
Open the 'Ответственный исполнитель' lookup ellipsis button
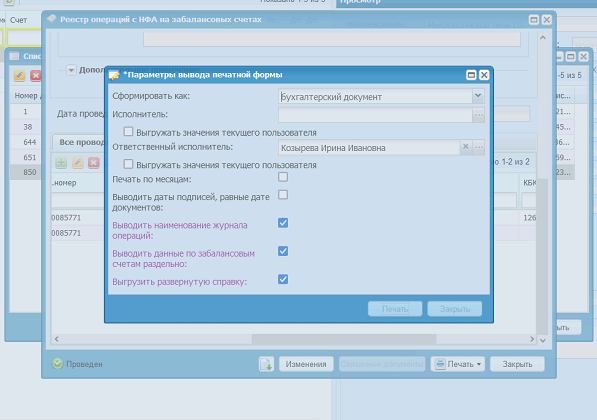tap(479, 147)
